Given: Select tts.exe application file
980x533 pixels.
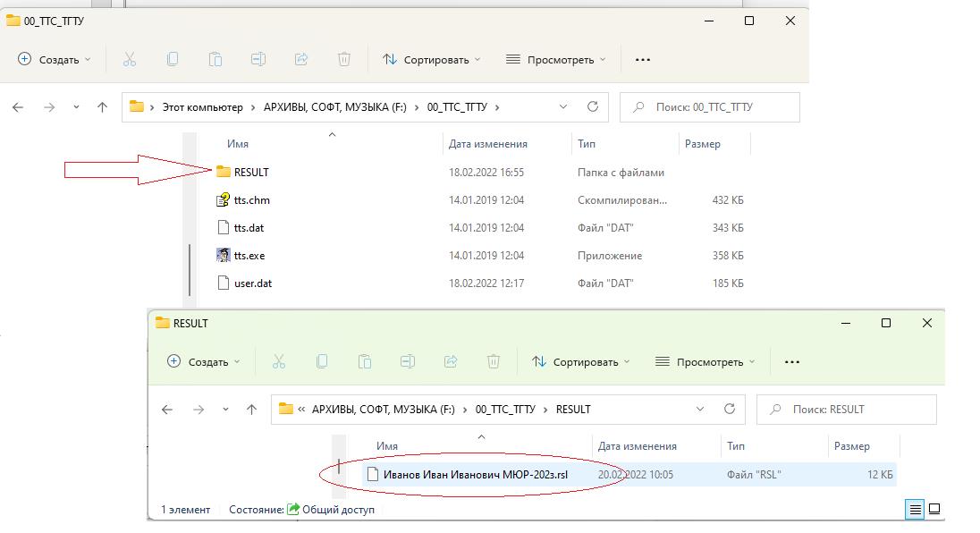Looking at the screenshot, I should [x=241, y=256].
